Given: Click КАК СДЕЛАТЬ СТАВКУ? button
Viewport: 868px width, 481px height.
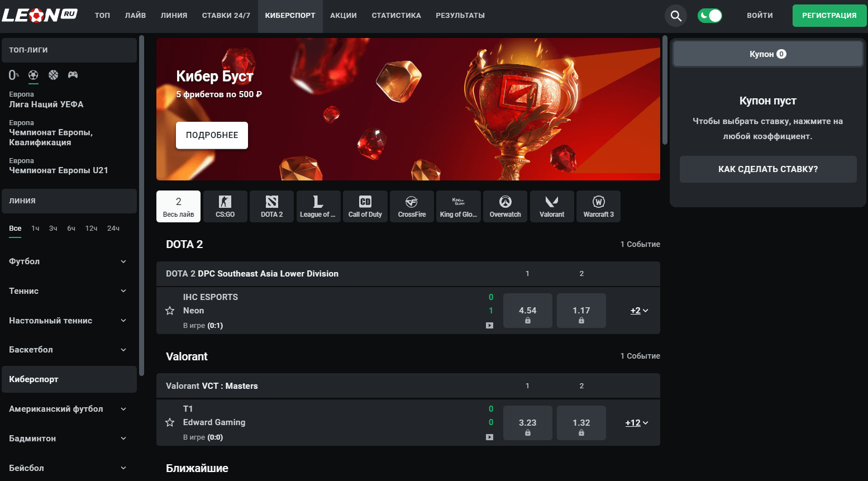Looking at the screenshot, I should [768, 169].
